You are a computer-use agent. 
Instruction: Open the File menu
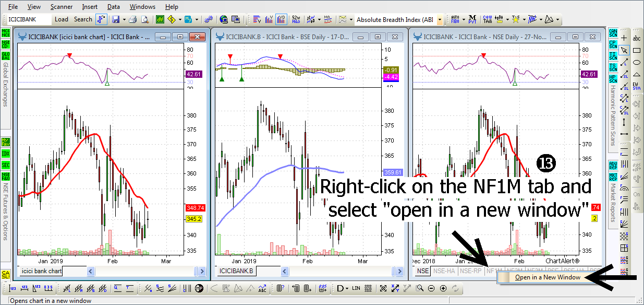(x=13, y=7)
